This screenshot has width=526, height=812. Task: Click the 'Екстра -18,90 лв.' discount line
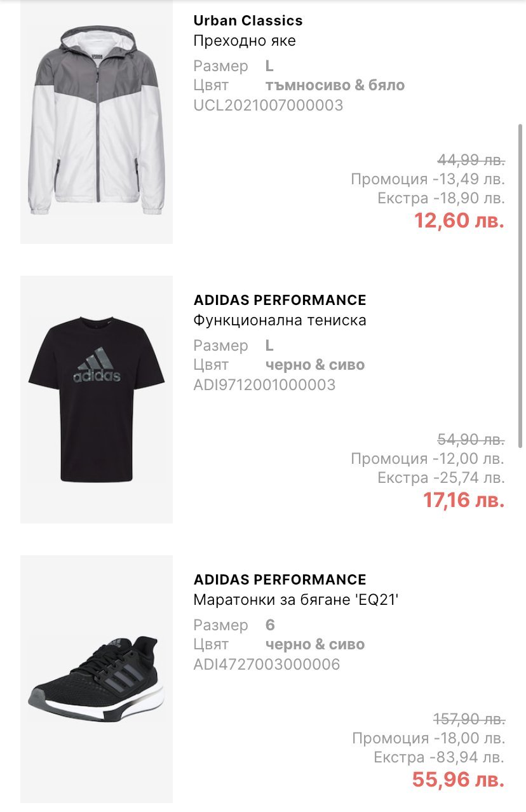(441, 198)
